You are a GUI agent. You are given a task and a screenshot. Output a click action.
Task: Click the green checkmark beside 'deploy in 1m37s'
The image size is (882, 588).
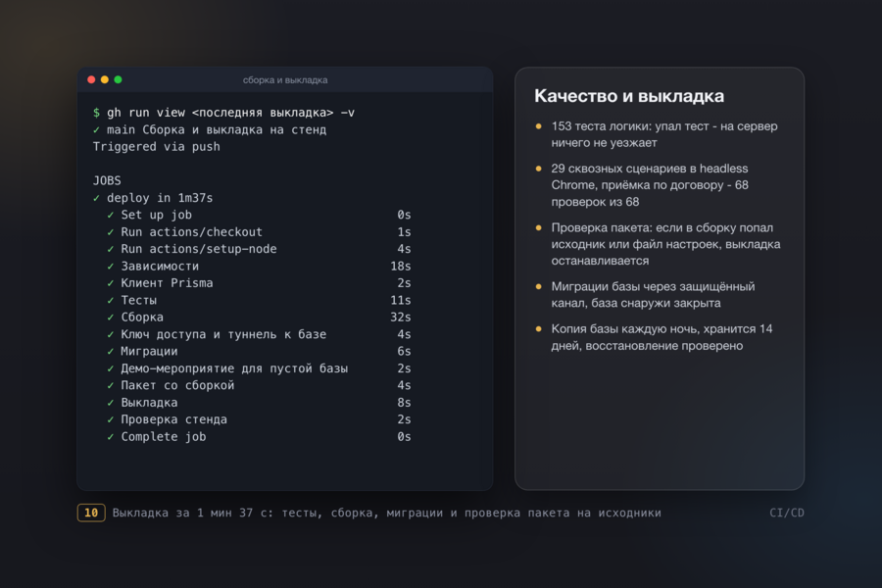click(x=96, y=198)
